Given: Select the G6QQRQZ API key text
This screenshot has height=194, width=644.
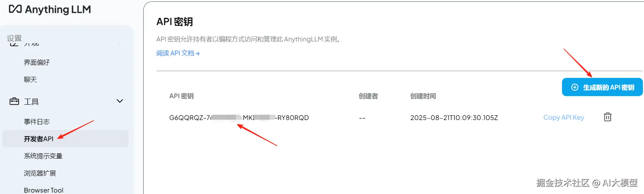Looking at the screenshot, I should click(239, 118).
